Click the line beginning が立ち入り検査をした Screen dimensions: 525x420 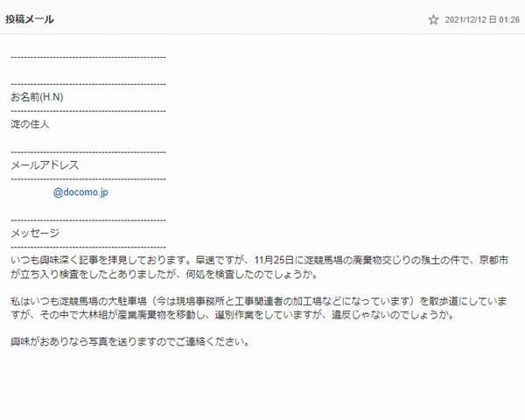click(x=164, y=274)
